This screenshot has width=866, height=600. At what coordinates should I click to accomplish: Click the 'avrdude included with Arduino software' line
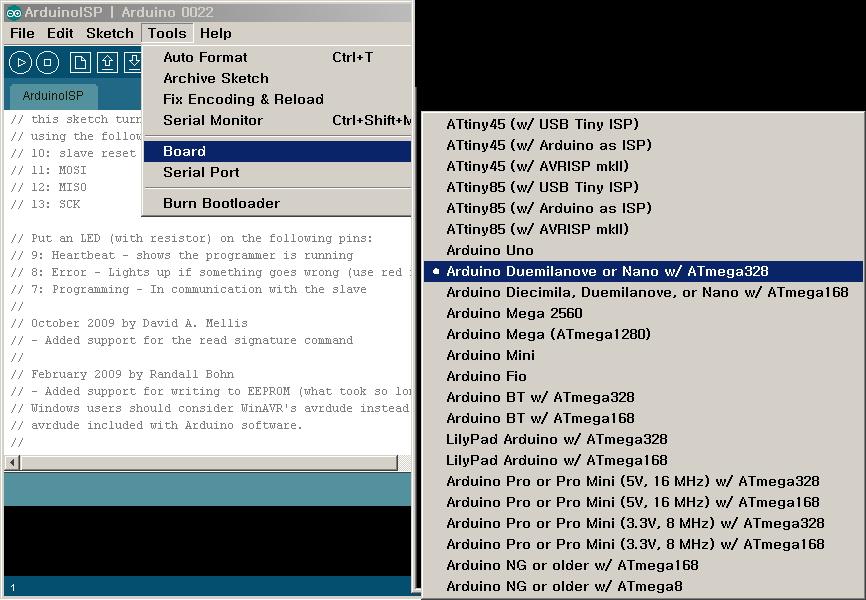pyautogui.click(x=157, y=425)
